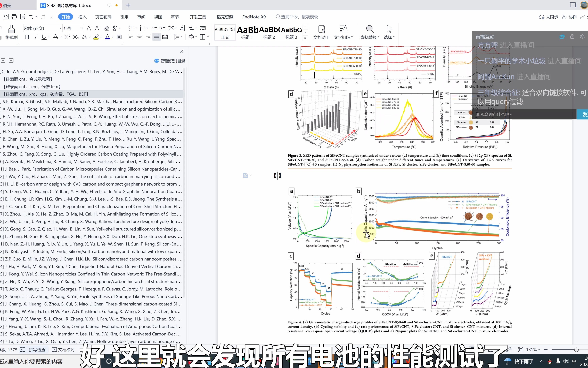Sort paragraphs with the A-Z icon
Screen dimensions: 588x368
coord(183,28)
